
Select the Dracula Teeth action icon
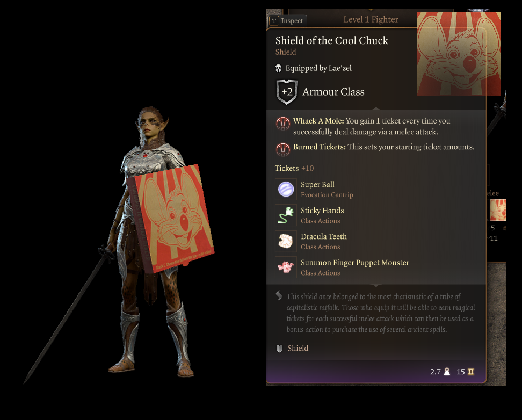click(286, 241)
